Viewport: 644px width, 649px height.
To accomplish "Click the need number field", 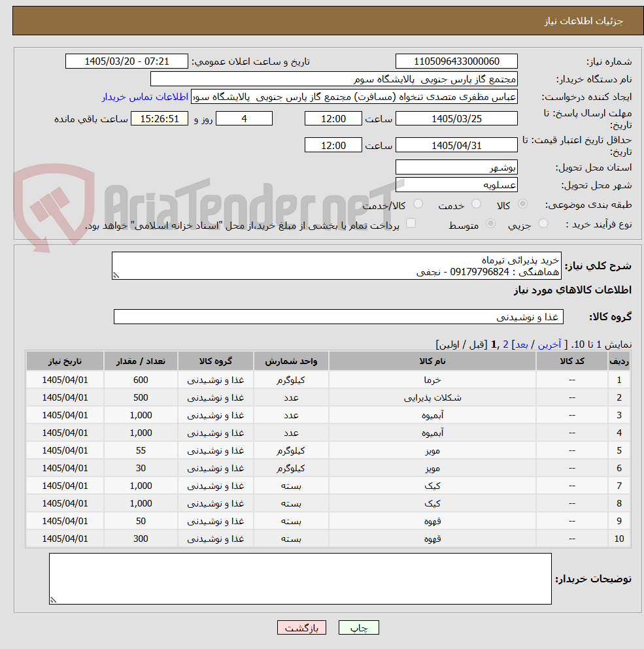I will (456, 61).
